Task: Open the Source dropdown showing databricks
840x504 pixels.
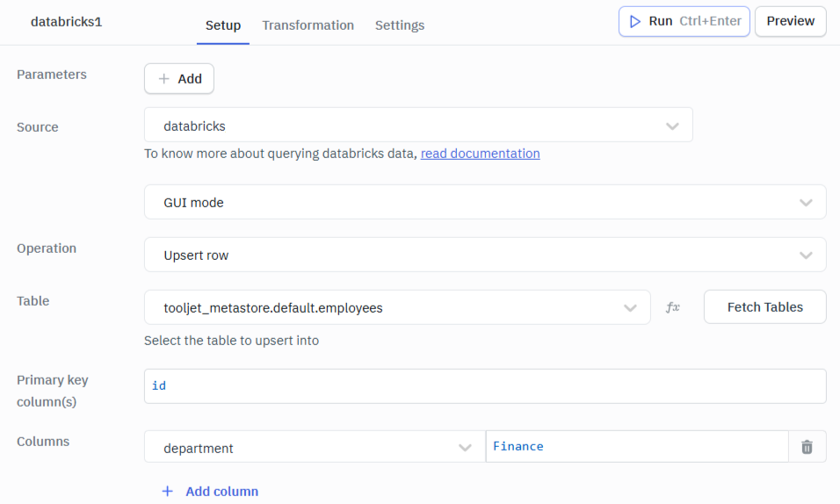Action: point(418,126)
